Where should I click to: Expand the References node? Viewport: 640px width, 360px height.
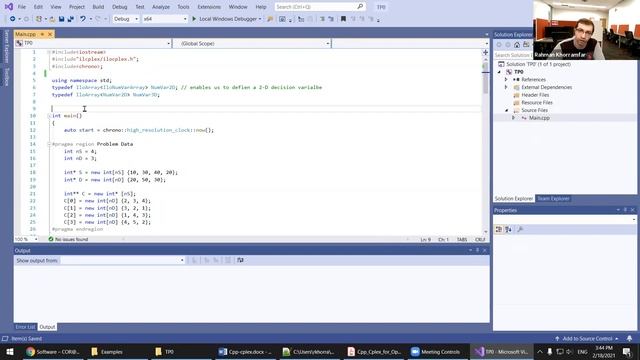507,80
